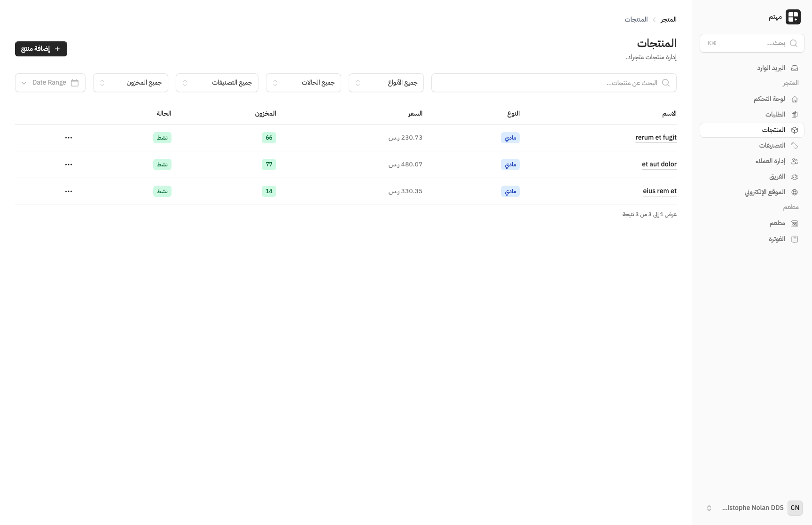
Task: Click the إضافة منتج add product button
Action: point(41,49)
